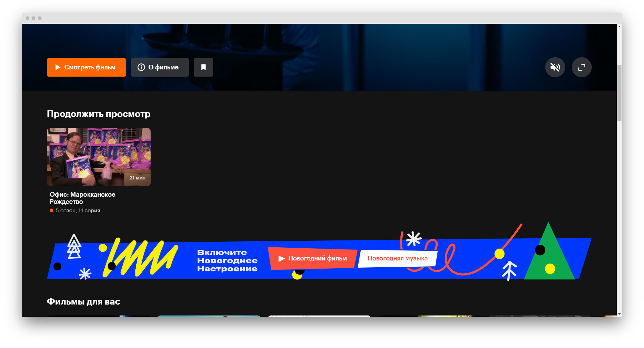Viewport: 644px width, 348px height.
Task: Expand trailer with the fullscreen icon
Action: click(581, 67)
